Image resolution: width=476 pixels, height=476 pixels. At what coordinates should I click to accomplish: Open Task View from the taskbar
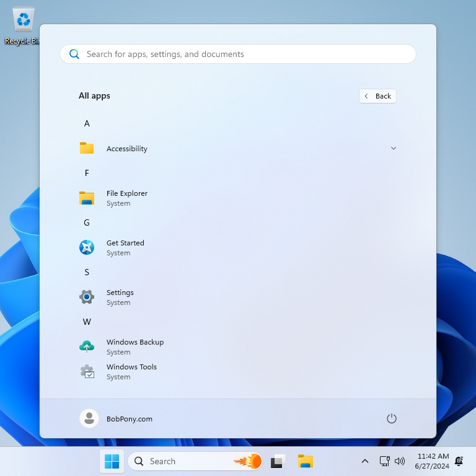(x=278, y=461)
